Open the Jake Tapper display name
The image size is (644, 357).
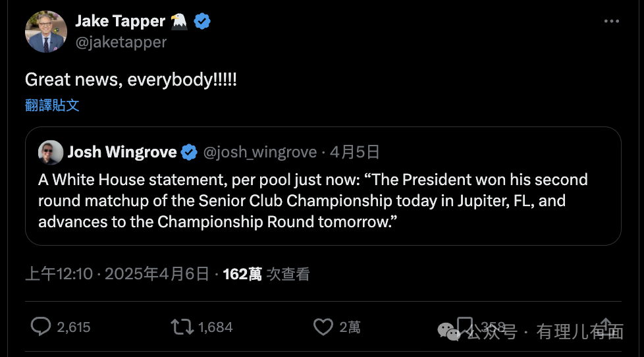tap(120, 21)
